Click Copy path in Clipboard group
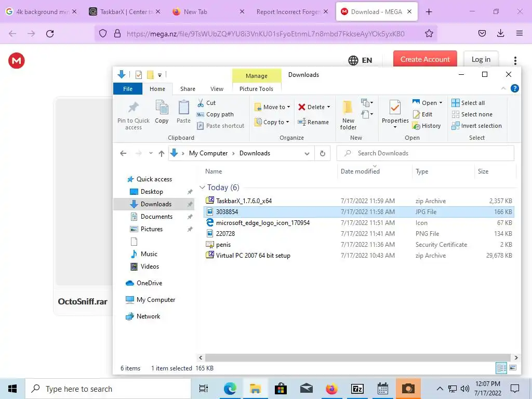This screenshot has height=399, width=532. click(x=216, y=114)
